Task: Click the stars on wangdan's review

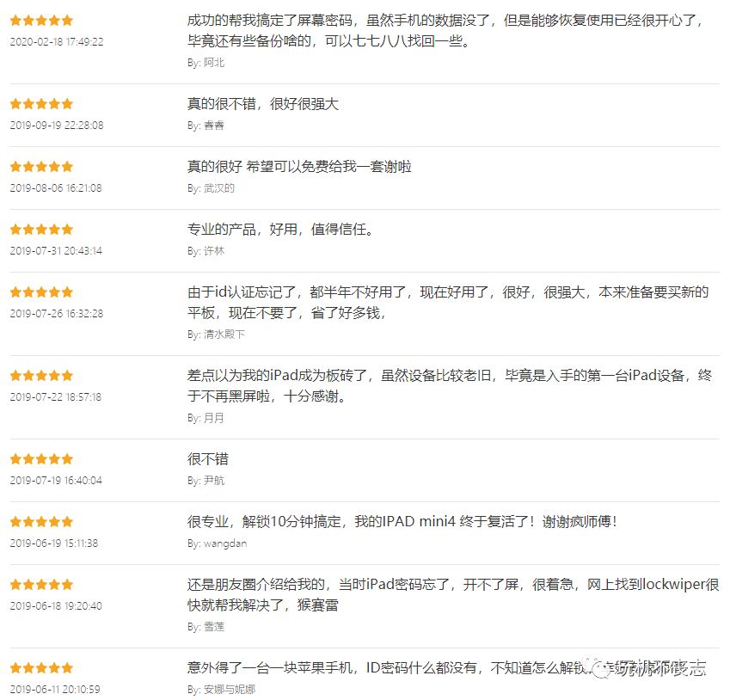Action: (41, 522)
